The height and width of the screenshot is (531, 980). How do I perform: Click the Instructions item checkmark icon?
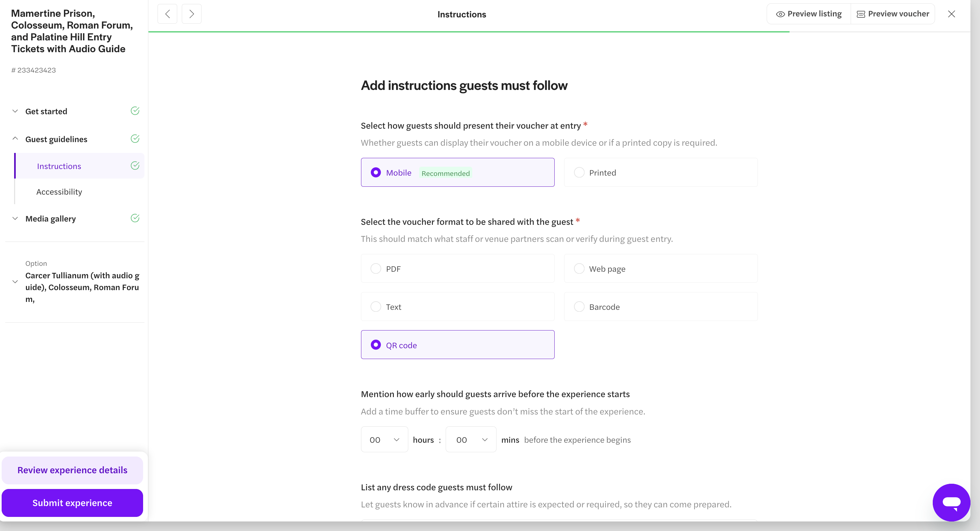[135, 165]
